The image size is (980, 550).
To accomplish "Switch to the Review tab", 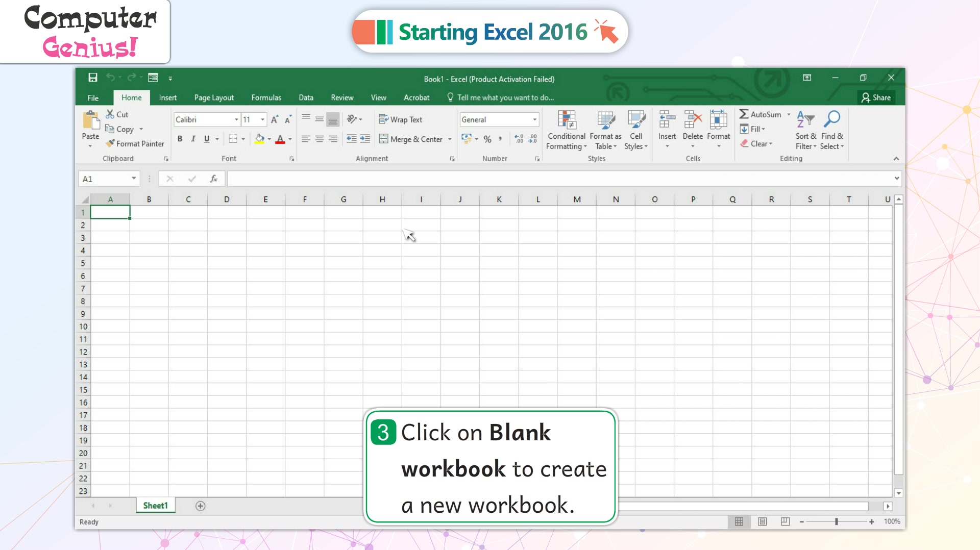I will (x=342, y=97).
